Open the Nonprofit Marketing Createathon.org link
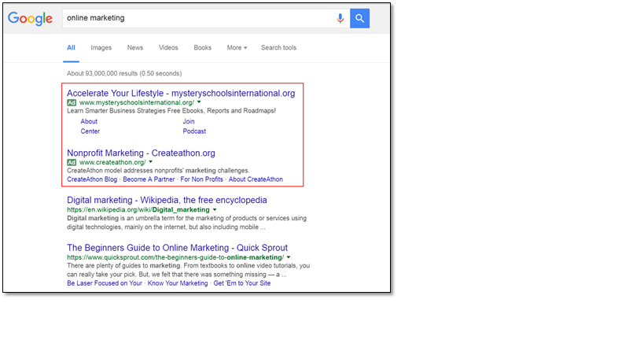 (x=141, y=153)
